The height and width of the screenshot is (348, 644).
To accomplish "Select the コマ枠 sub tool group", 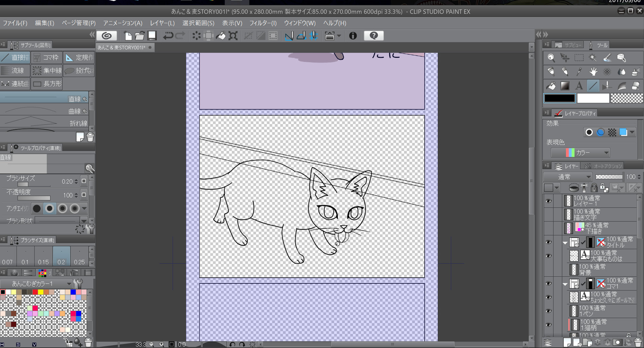I will tap(47, 57).
